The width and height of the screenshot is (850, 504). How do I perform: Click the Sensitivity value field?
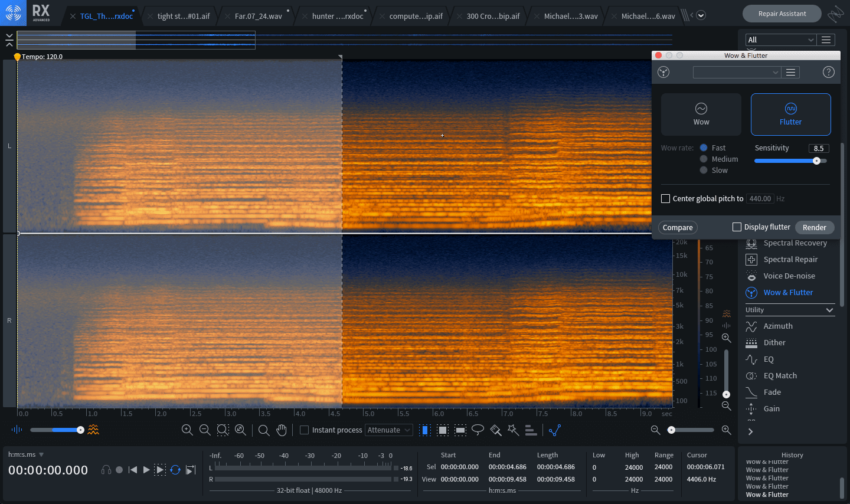coord(819,148)
